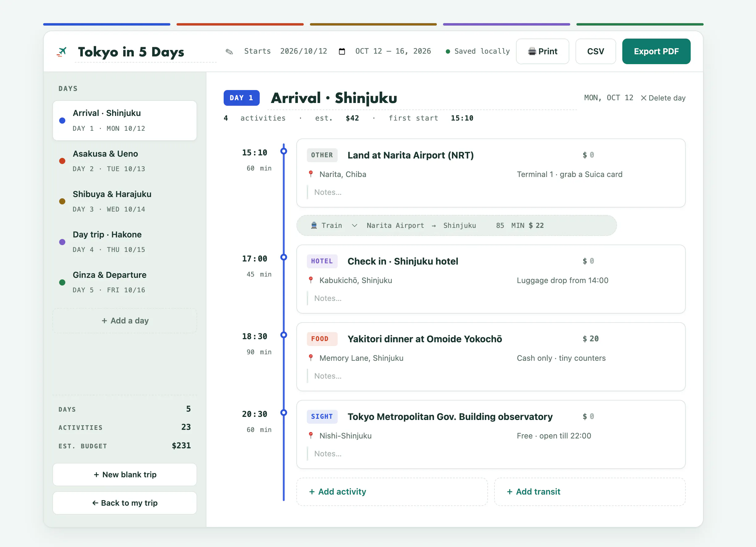Click the OTHER category tag on Narita activity
This screenshot has width=756, height=547.
click(x=322, y=155)
